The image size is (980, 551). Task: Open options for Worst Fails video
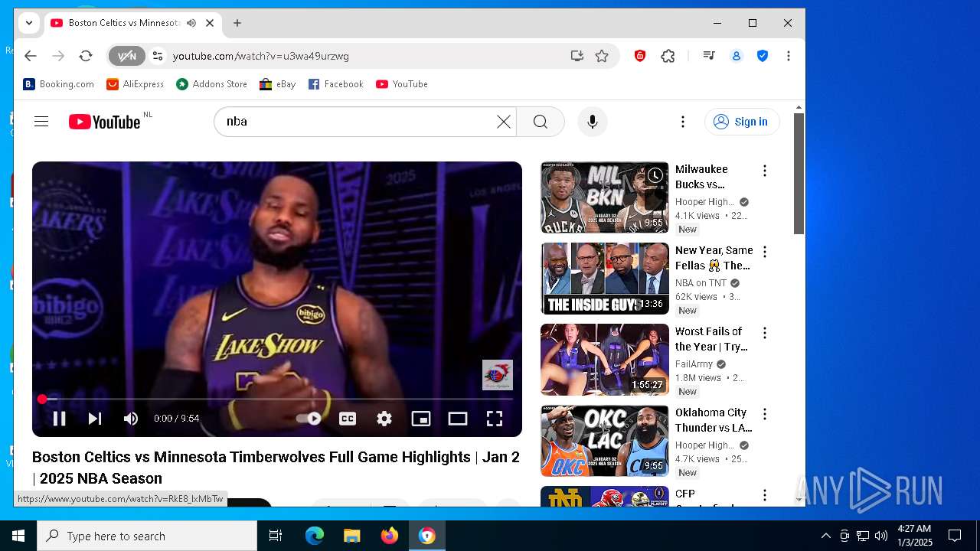764,333
